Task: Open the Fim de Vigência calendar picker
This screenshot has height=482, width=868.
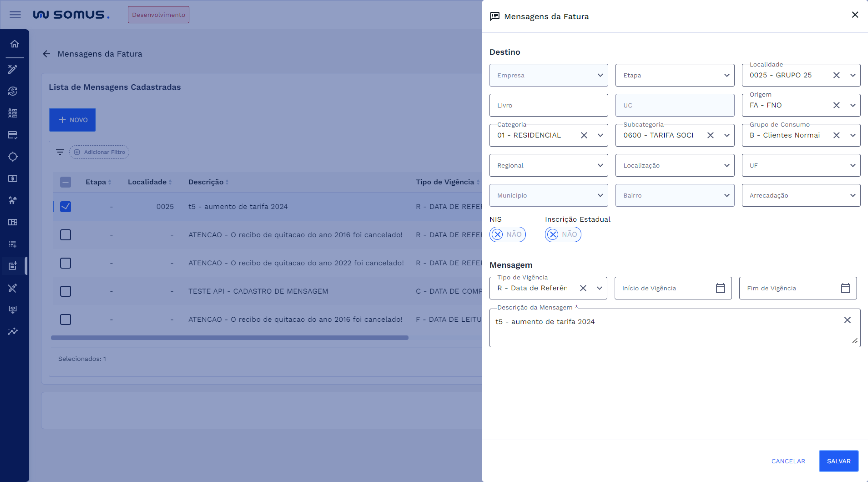Action: click(845, 288)
